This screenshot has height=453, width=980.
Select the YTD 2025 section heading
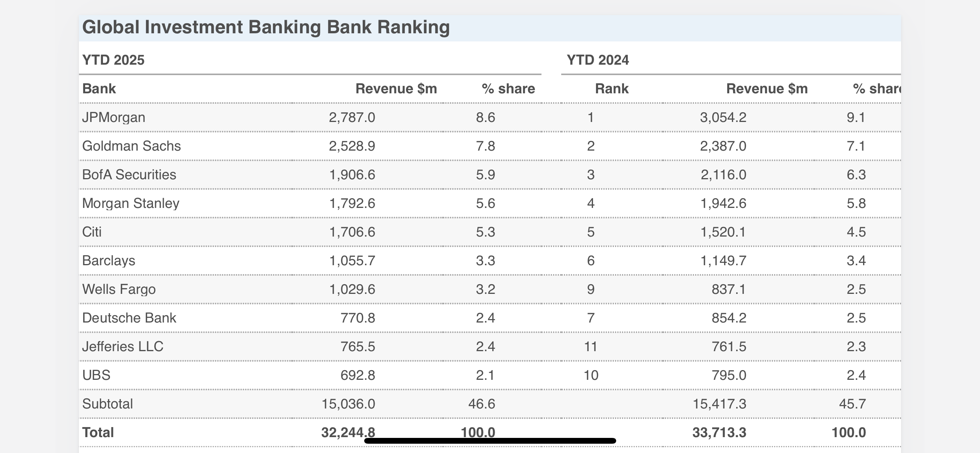coord(113,60)
